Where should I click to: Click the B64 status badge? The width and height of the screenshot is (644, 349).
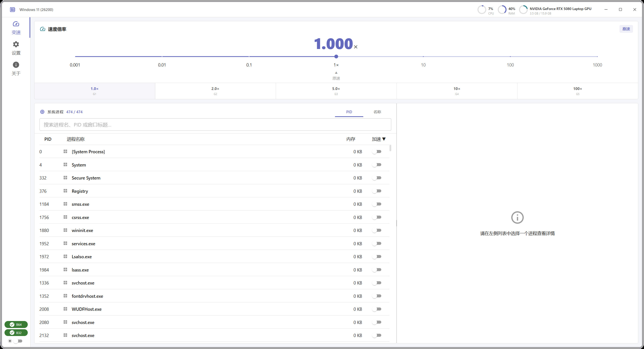click(x=16, y=324)
